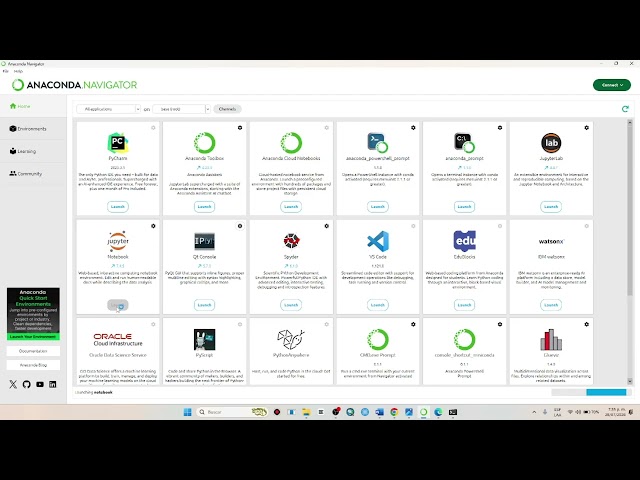
Task: Open the YouTube link icon in the sidebar
Action: click(x=40, y=384)
